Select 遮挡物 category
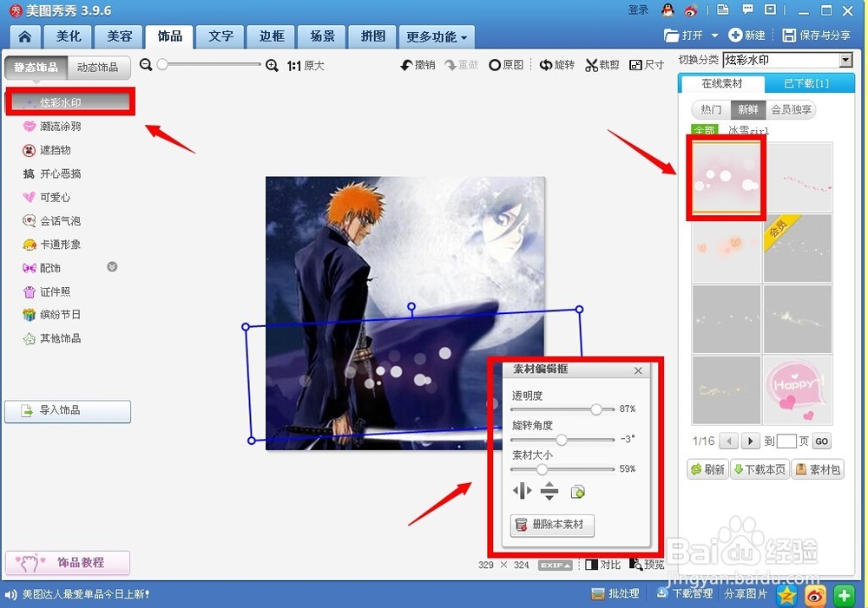868x608 pixels. coord(47,150)
